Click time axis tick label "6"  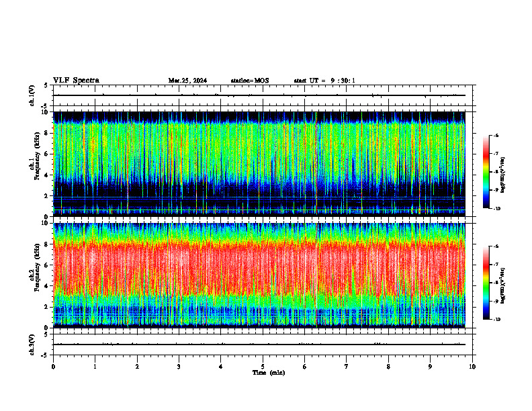[x=305, y=367]
